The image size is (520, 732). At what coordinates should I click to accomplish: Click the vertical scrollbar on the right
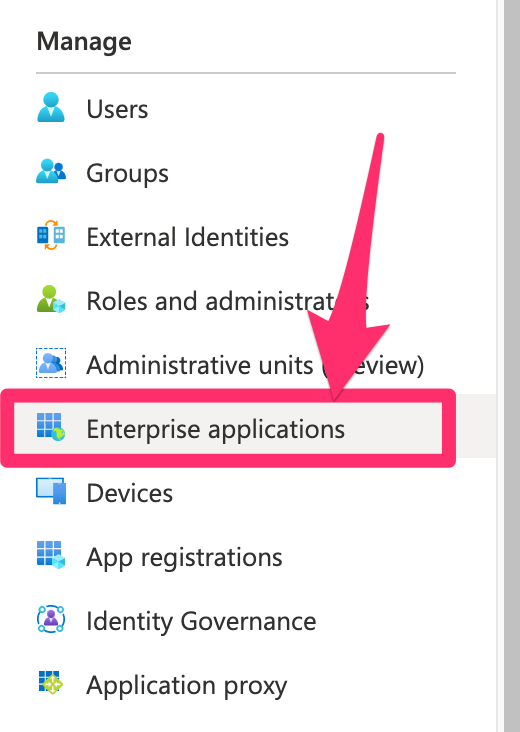[x=512, y=366]
